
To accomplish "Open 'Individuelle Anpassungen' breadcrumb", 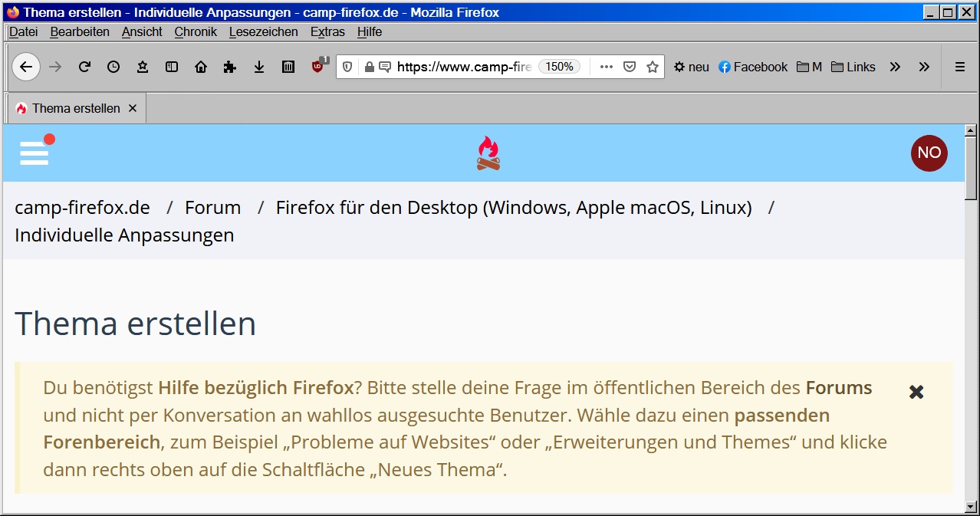I will [x=124, y=235].
